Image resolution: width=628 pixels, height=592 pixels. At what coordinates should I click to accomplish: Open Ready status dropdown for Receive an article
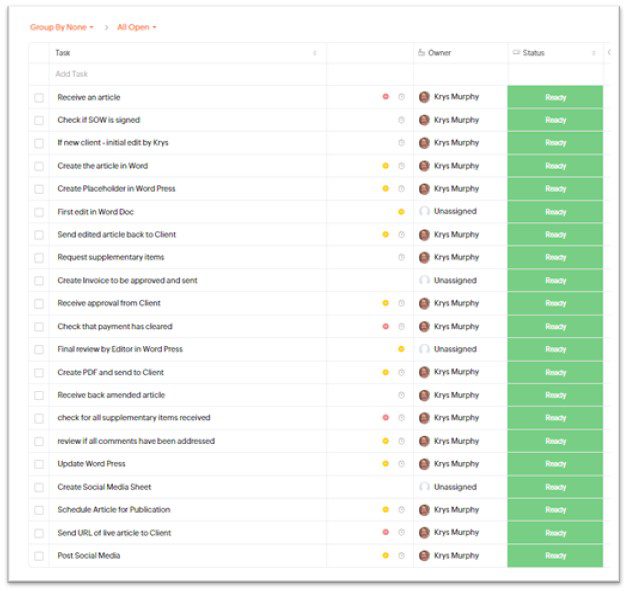tap(555, 97)
